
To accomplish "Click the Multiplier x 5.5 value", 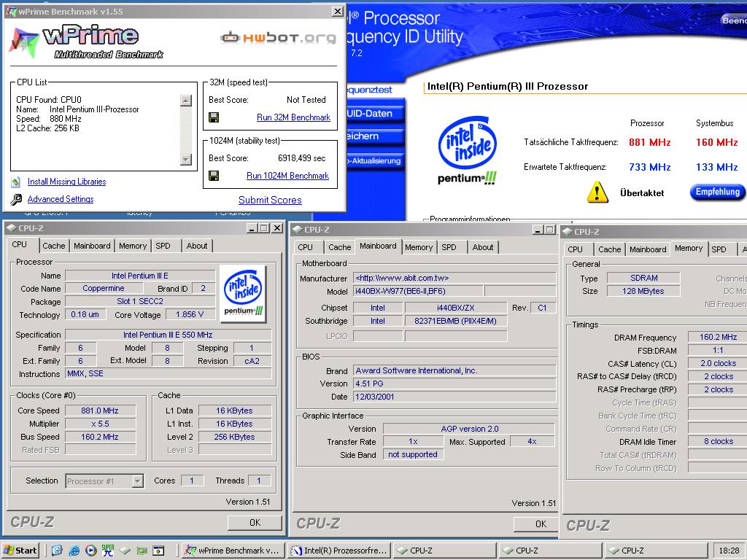I will coord(100,424).
